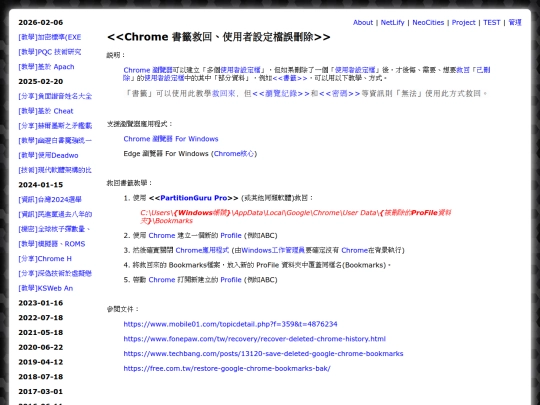This screenshot has width=540, height=405.
Task: Open sidebar article 台灣2024選舉
Action: (x=50, y=199)
